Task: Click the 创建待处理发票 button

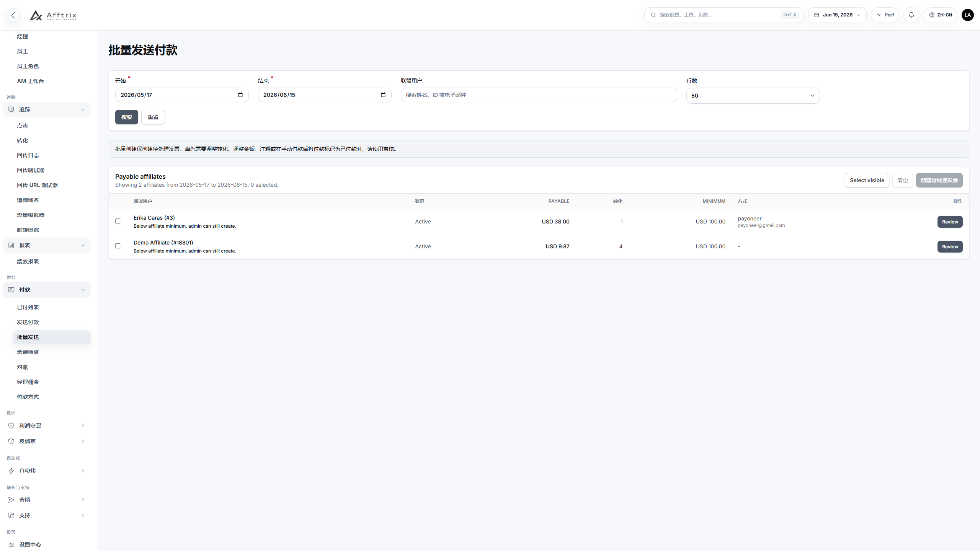Action: [x=939, y=180]
